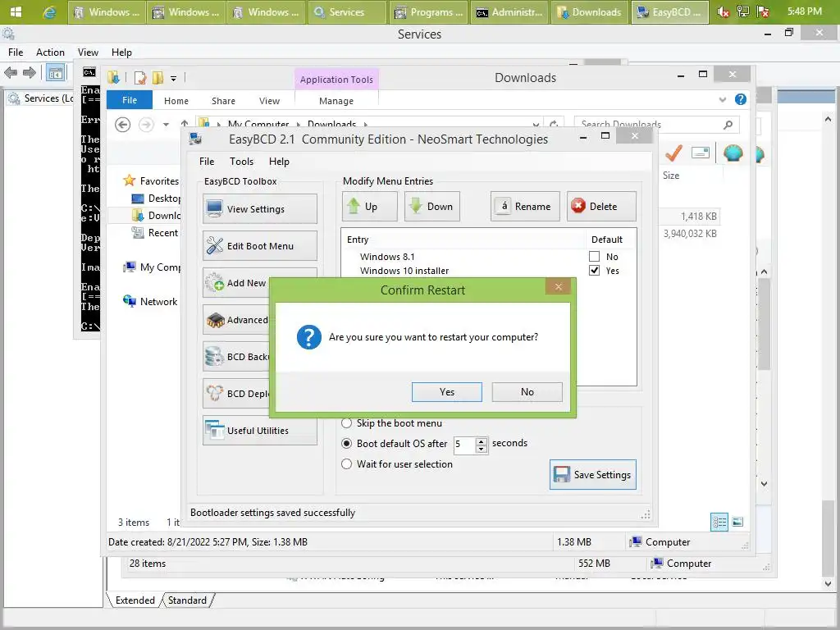Screen dimensions: 840x630
Task: Open Services window Action menu
Action: coord(50,52)
